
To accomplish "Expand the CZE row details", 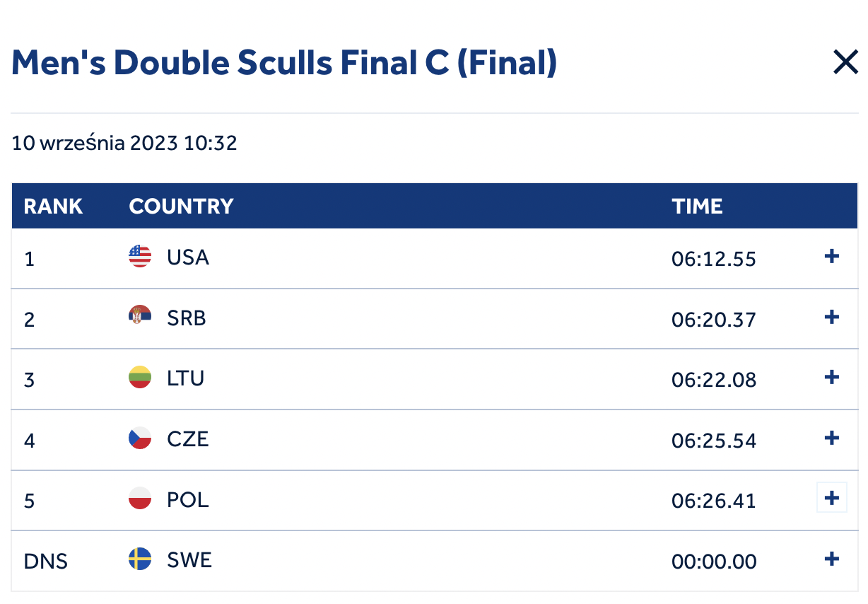I will pos(832,438).
